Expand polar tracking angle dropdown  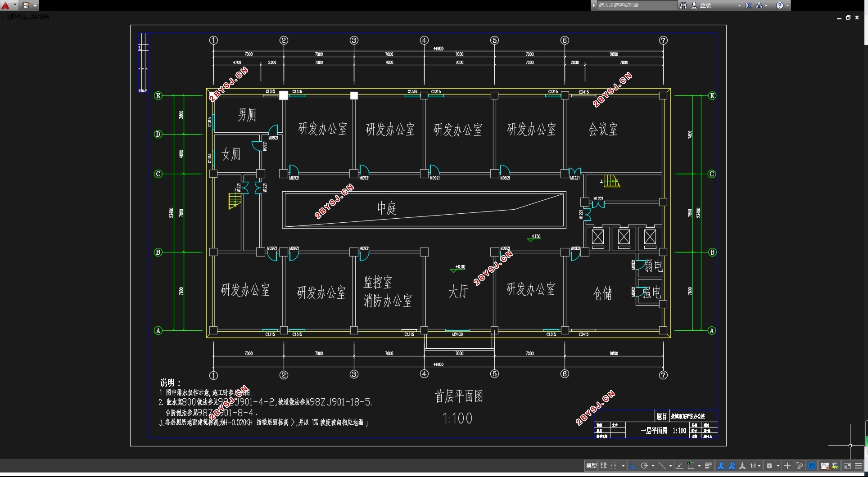[653, 466]
